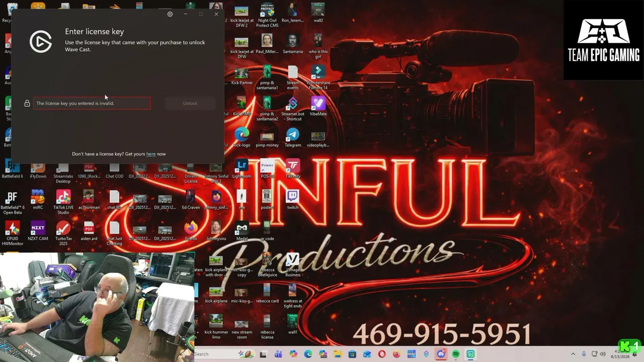644x362 pixels.
Task: Open volume control in system tray
Action: [603, 354]
